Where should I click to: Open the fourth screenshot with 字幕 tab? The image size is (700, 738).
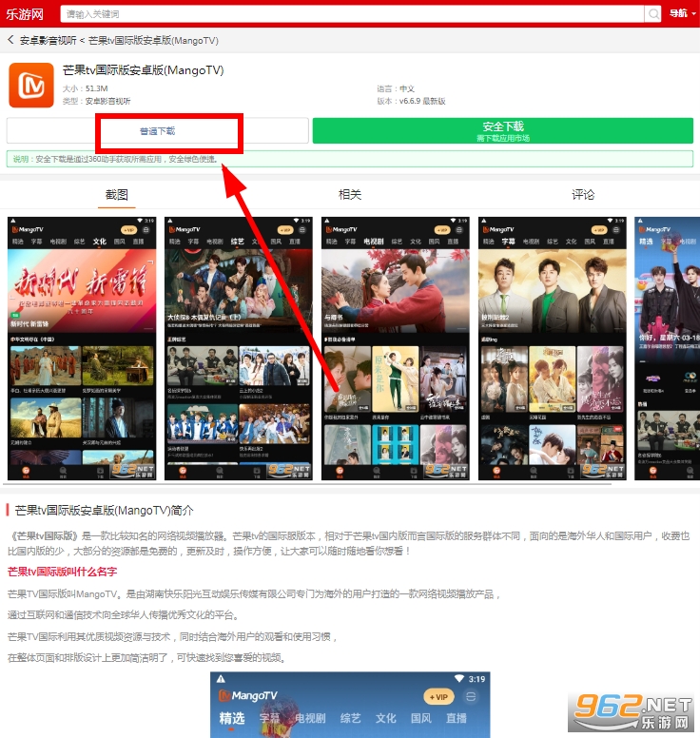pyautogui.click(x=553, y=348)
